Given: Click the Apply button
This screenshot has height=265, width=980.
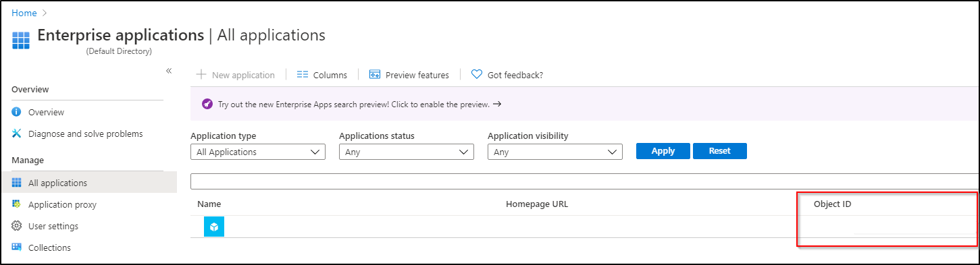Looking at the screenshot, I should click(x=663, y=151).
